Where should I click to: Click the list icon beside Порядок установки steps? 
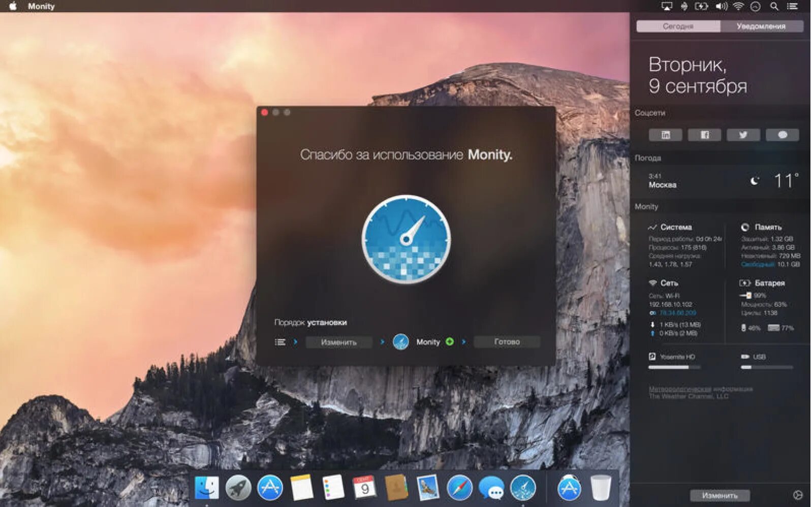tap(280, 342)
